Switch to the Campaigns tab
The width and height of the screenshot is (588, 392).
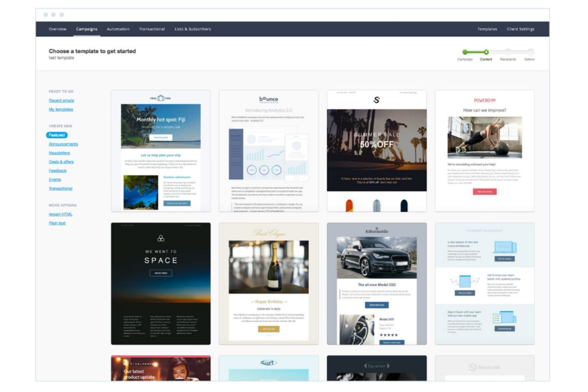click(x=87, y=29)
